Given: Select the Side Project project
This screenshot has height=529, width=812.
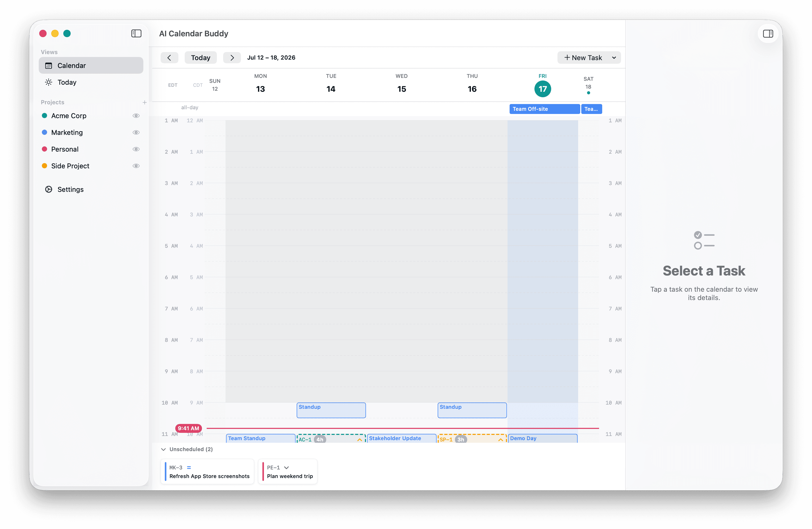Looking at the screenshot, I should [91, 166].
